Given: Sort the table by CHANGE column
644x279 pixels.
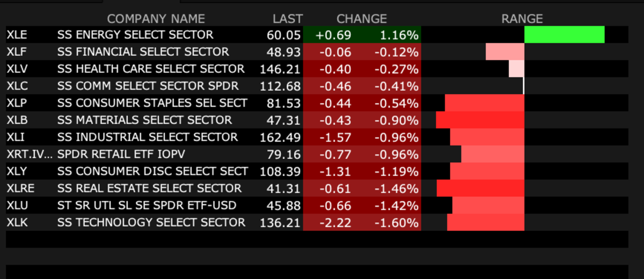Looking at the screenshot, I should tap(361, 19).
